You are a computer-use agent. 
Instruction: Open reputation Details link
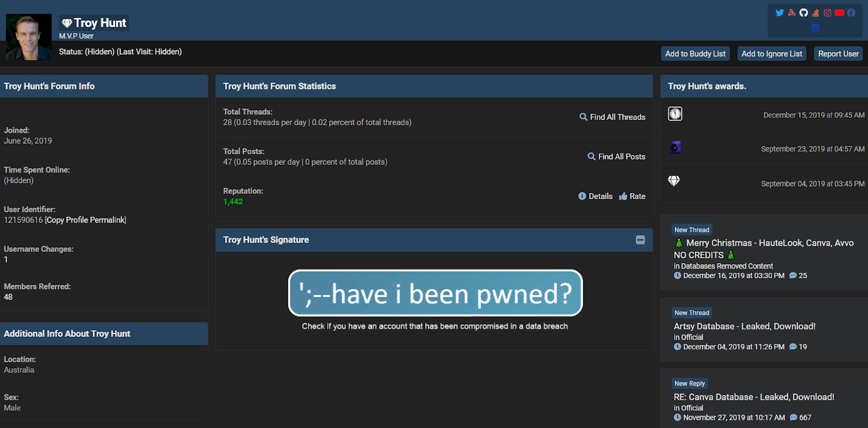point(601,196)
